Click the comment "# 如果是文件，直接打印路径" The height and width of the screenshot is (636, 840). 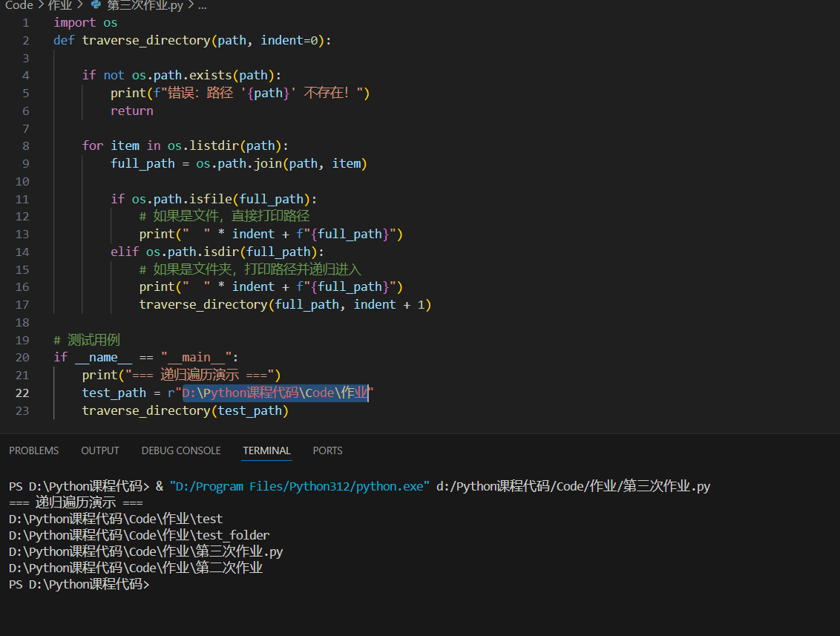[x=224, y=217]
